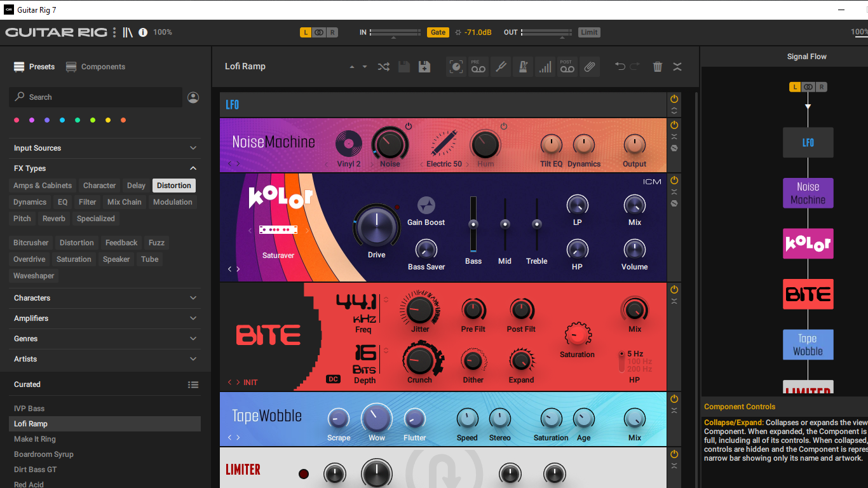Click the undo arrow icon
The width and height of the screenshot is (868, 488).
pos(620,67)
